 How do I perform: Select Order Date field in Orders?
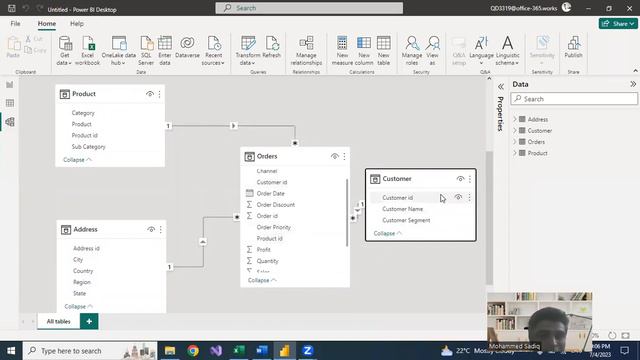271,193
